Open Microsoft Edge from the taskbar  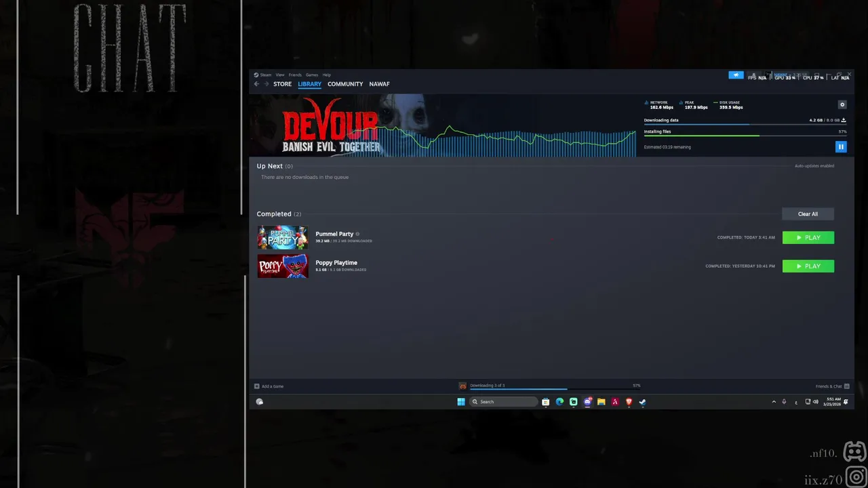tap(559, 402)
